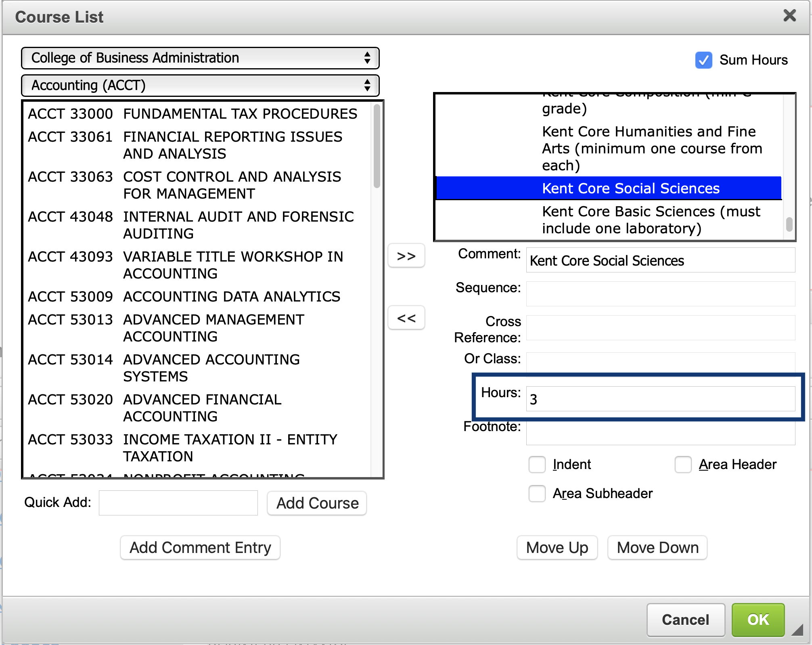The width and height of the screenshot is (812, 645).
Task: Open the Accounting (ACCT) subject dropdown
Action: [200, 85]
